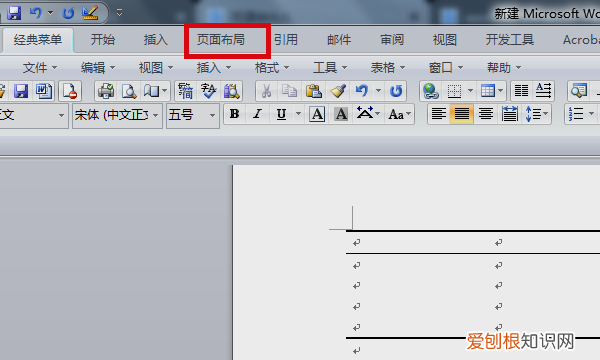The image size is (600, 360).
Task: Click the Paste clipboard icon
Action: coord(313,91)
